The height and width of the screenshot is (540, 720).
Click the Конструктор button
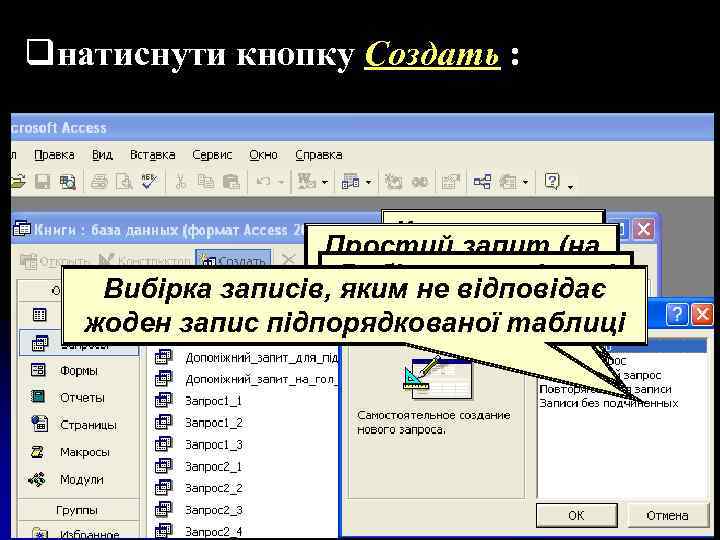click(x=144, y=260)
